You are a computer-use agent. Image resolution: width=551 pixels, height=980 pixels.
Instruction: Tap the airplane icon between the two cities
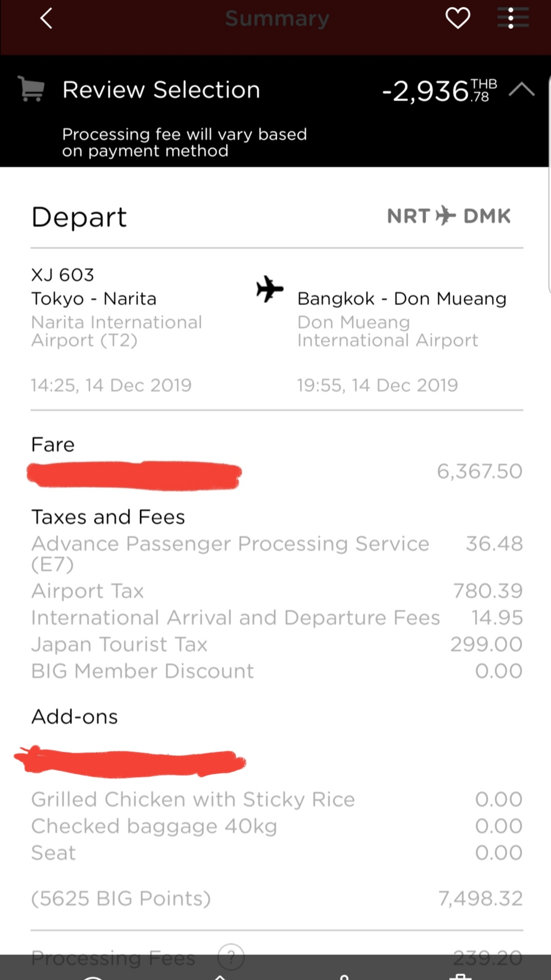pos(270,289)
